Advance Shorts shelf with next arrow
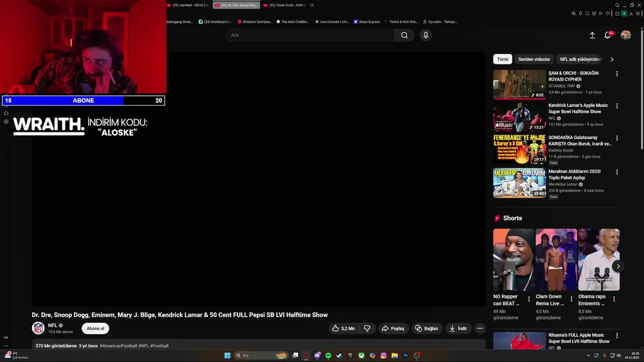Image resolution: width=644 pixels, height=362 pixels. point(618,266)
